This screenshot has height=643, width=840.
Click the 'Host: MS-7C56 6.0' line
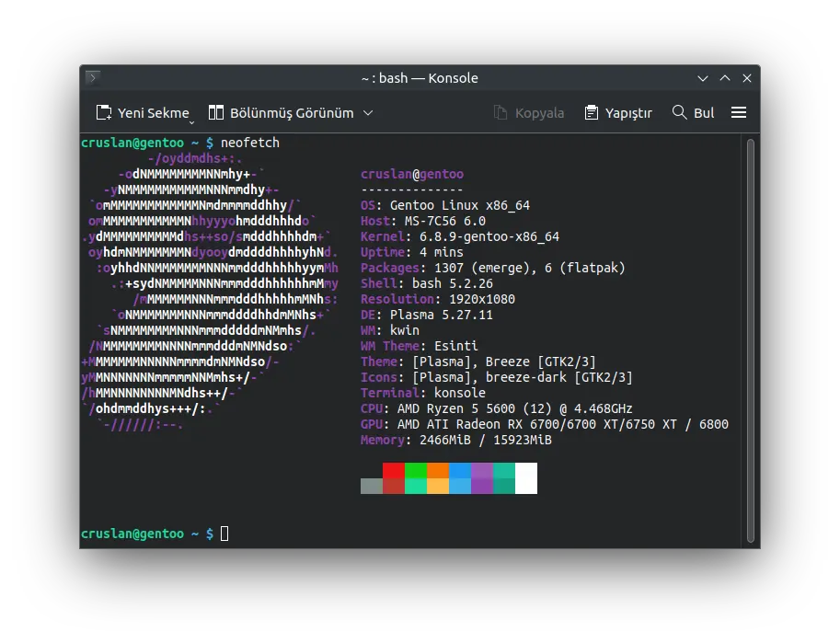423,221
